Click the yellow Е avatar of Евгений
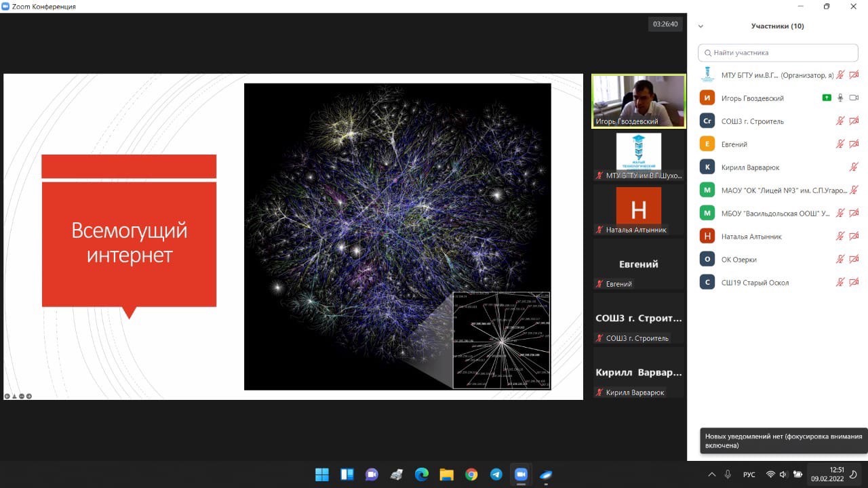This screenshot has height=488, width=868. coord(707,144)
